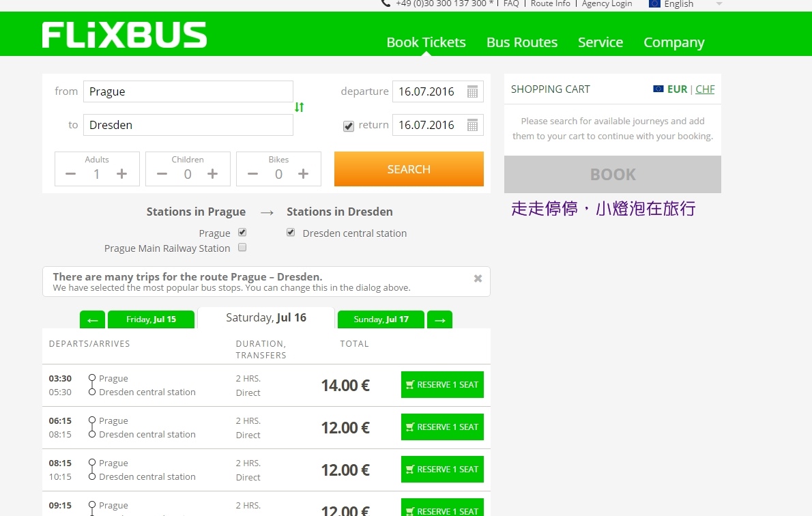
Task: Click the Stations in Prague heading
Action: coord(196,212)
